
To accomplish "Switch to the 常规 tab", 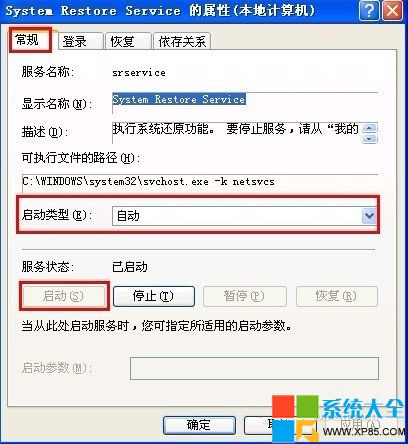I will [x=30, y=40].
